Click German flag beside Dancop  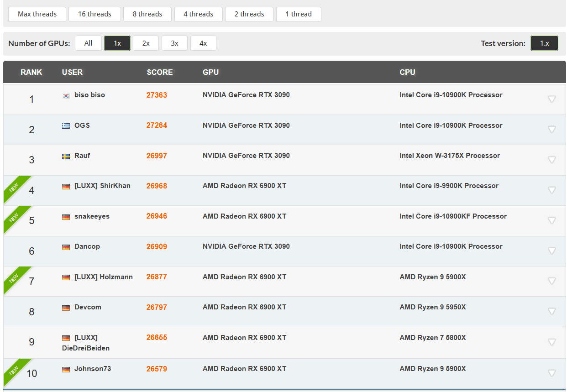tap(66, 247)
